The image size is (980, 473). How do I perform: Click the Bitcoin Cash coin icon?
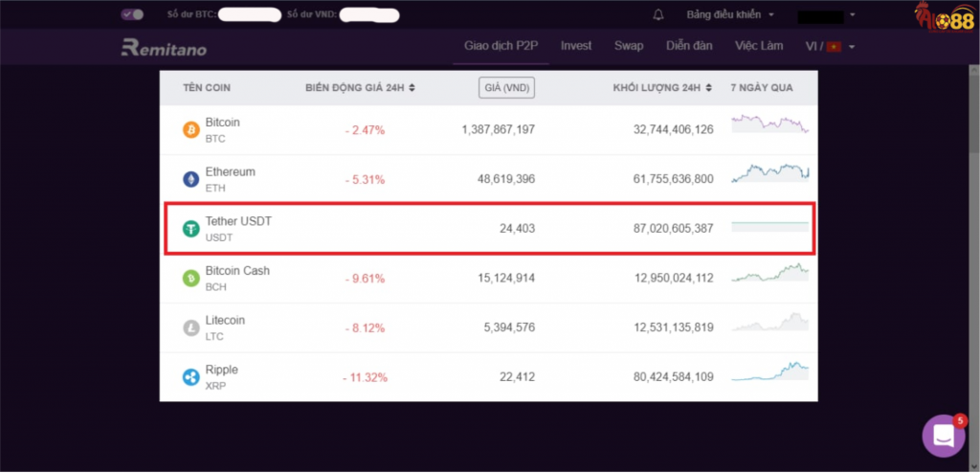click(x=191, y=279)
